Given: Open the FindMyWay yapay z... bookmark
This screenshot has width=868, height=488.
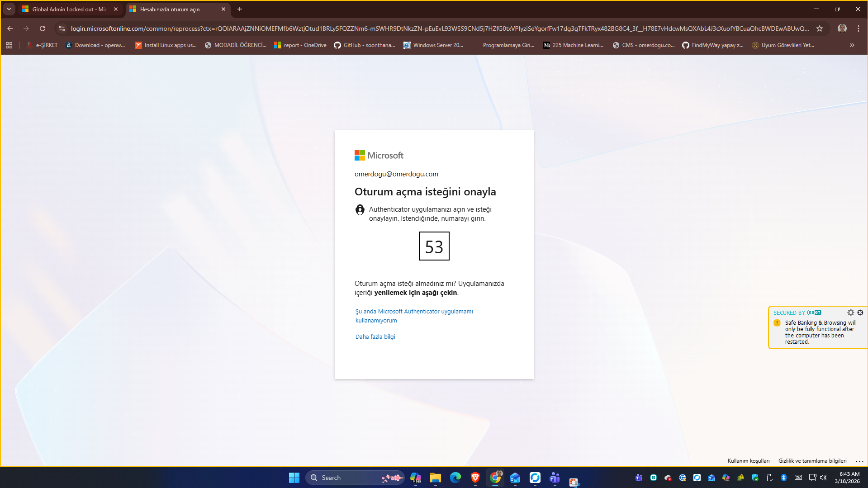Looking at the screenshot, I should pos(713,45).
